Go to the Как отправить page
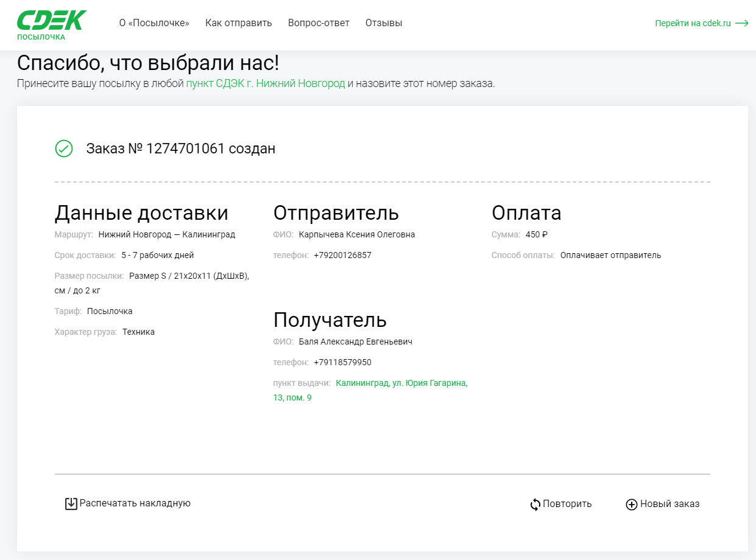Viewport: 756px width, 560px height. point(238,23)
